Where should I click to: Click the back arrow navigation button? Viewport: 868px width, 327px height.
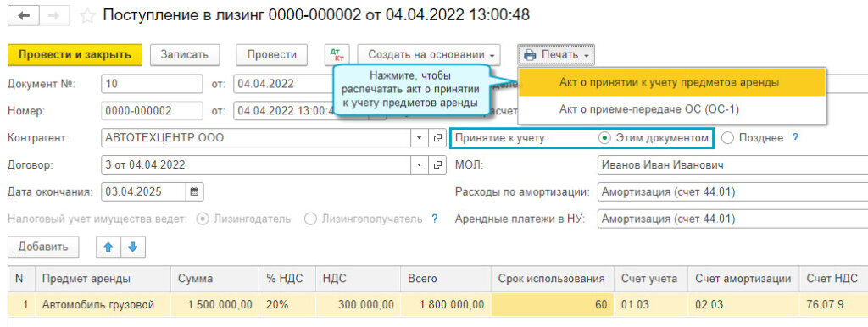(x=23, y=15)
